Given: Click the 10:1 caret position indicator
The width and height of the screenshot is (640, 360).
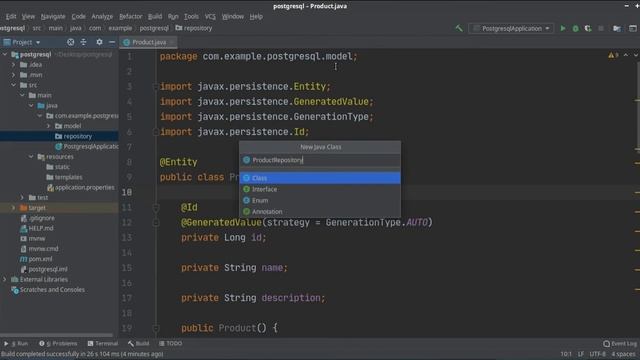Looking at the screenshot, I should point(566,354).
